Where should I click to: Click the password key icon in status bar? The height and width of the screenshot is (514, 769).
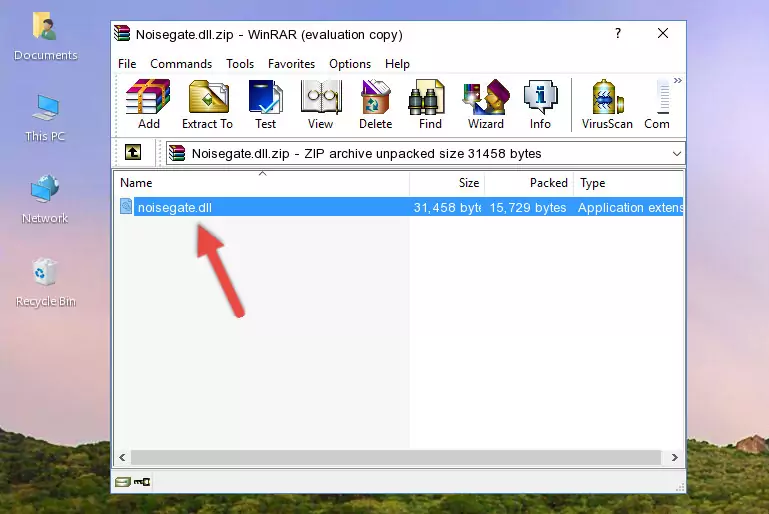point(142,482)
